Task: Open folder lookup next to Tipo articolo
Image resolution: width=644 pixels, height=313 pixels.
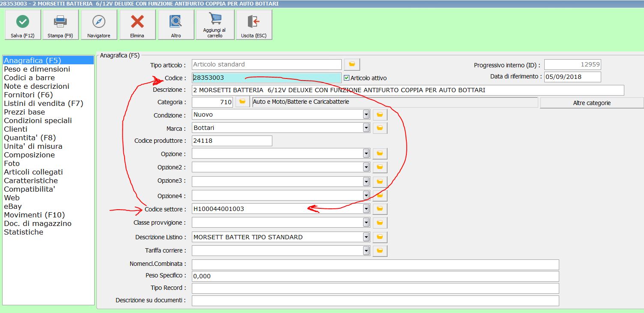Action: (x=352, y=64)
